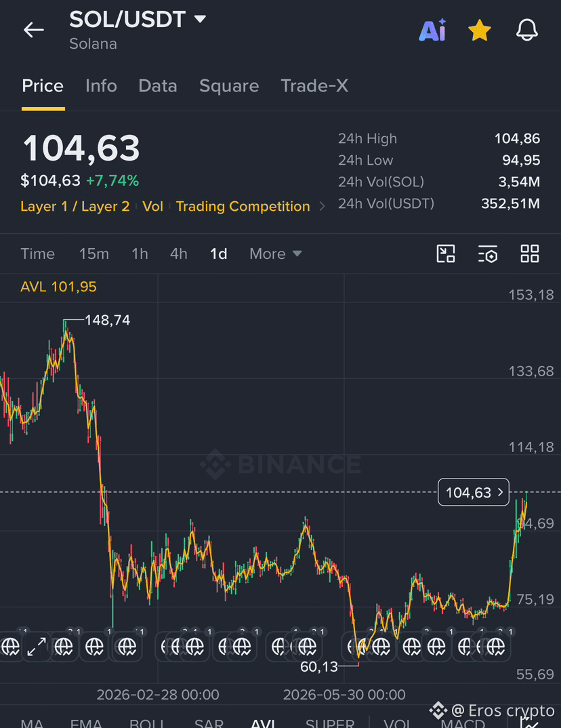
Task: Toggle the AVL indicator
Action: [263, 723]
